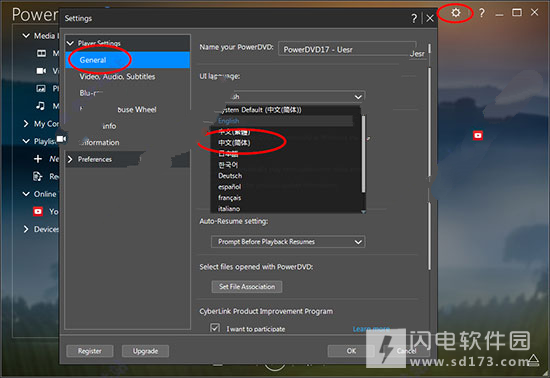The width and height of the screenshot is (550, 378).
Task: Open the Auto-Resume setting dropdown
Action: 288,242
